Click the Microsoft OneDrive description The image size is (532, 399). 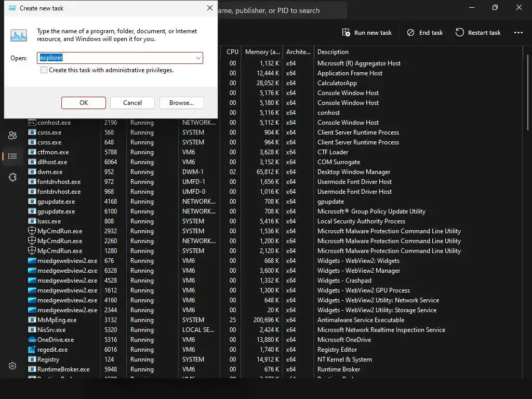pos(344,340)
